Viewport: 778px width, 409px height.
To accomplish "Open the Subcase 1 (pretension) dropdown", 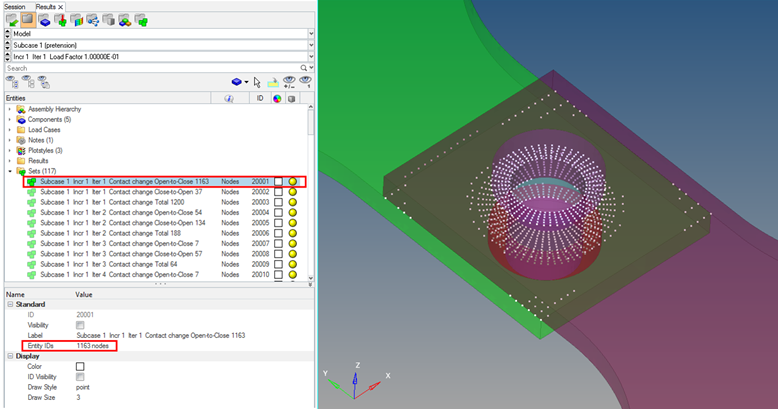I will [310, 45].
